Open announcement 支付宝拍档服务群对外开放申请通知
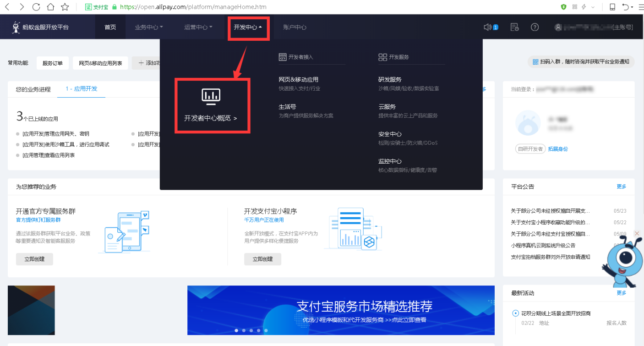Screen dimensions: 644x346 pyautogui.click(x=550, y=257)
